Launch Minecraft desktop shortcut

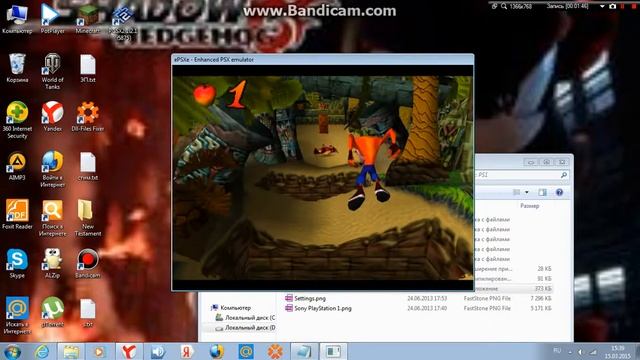point(87,18)
